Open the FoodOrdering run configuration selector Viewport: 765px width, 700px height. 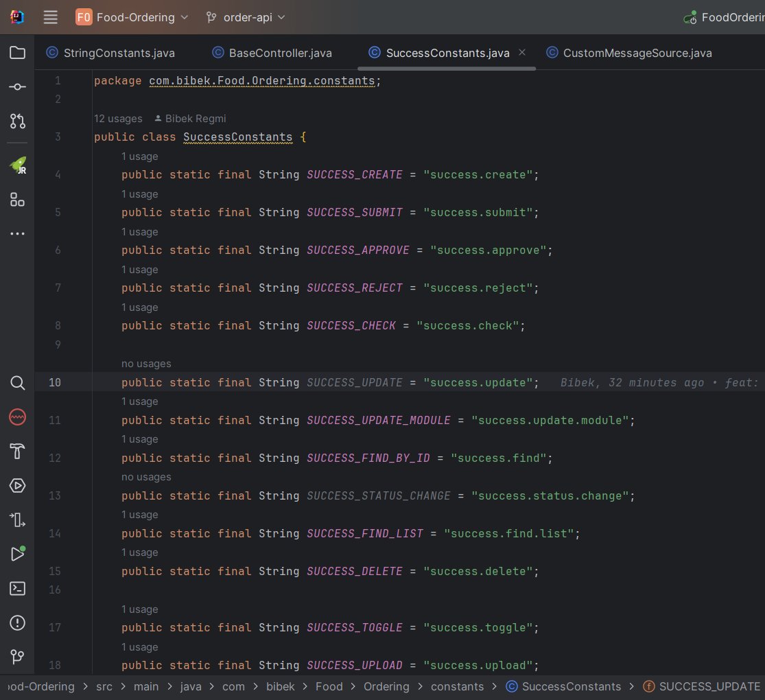click(x=724, y=18)
